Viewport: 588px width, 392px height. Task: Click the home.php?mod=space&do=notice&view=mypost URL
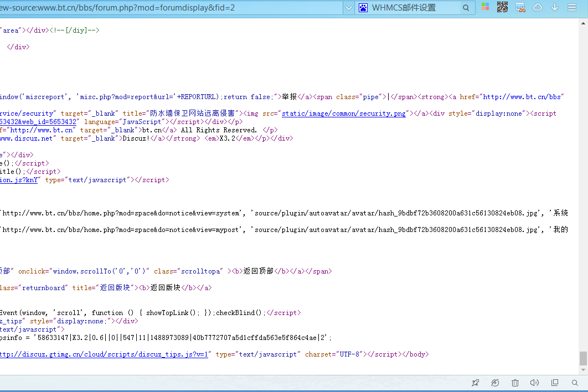120,230
